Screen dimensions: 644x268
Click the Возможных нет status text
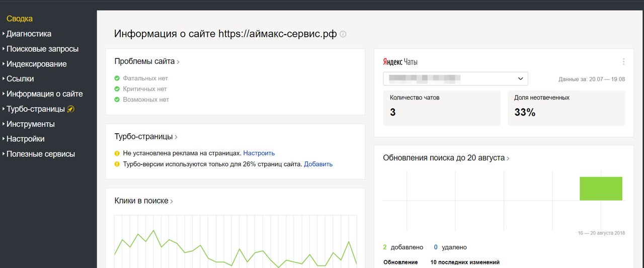pos(146,100)
